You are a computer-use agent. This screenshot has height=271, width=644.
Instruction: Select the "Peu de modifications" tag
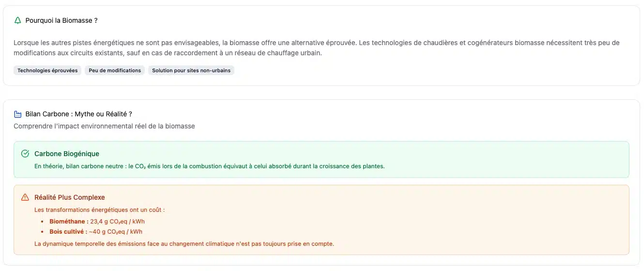[115, 71]
